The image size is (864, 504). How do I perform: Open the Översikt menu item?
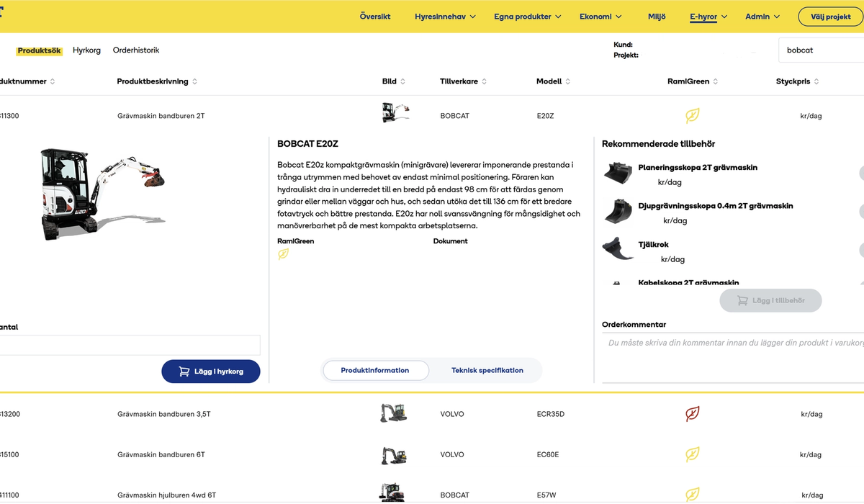pyautogui.click(x=375, y=17)
